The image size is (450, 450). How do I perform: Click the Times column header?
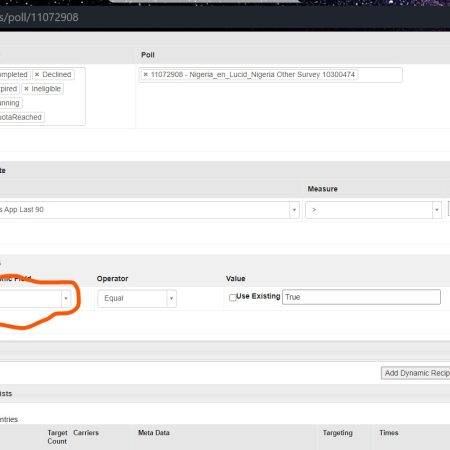pyautogui.click(x=389, y=433)
